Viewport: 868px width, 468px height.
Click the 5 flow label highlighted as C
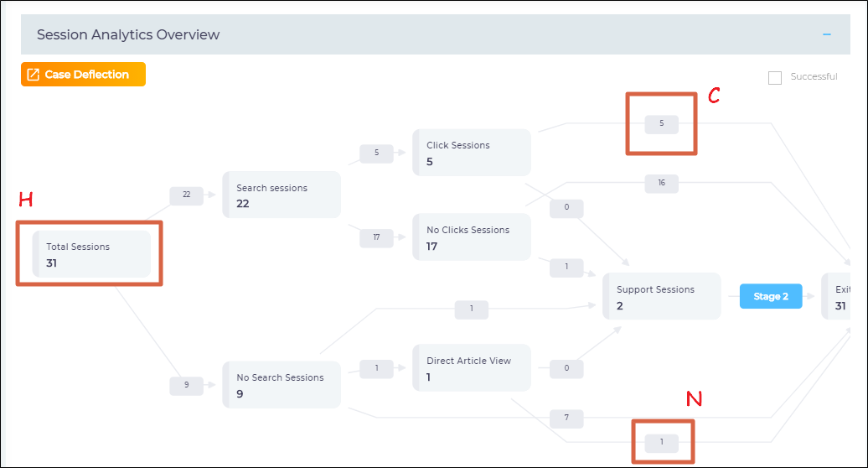click(x=661, y=123)
